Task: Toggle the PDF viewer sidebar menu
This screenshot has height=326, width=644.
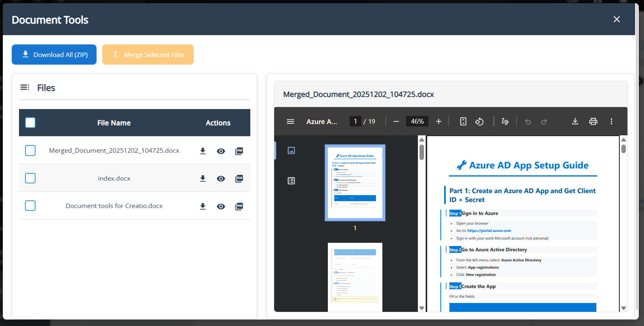Action: (x=290, y=122)
